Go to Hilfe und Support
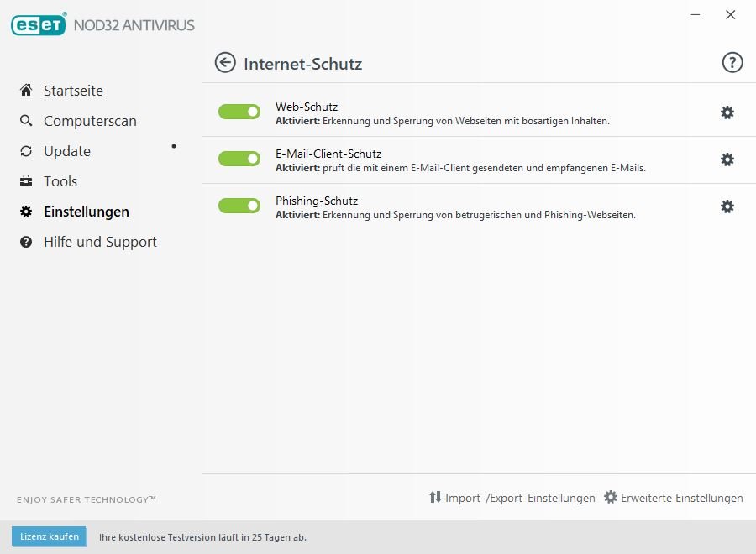Screen dimensions: 756x554 100,242
